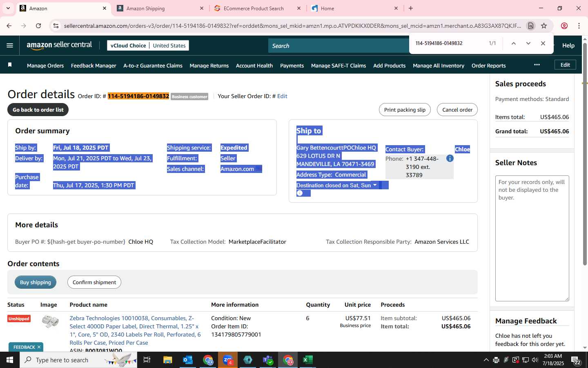Close the Amazon Shipping tab
Image resolution: width=588 pixels, height=368 pixels.
point(202,8)
